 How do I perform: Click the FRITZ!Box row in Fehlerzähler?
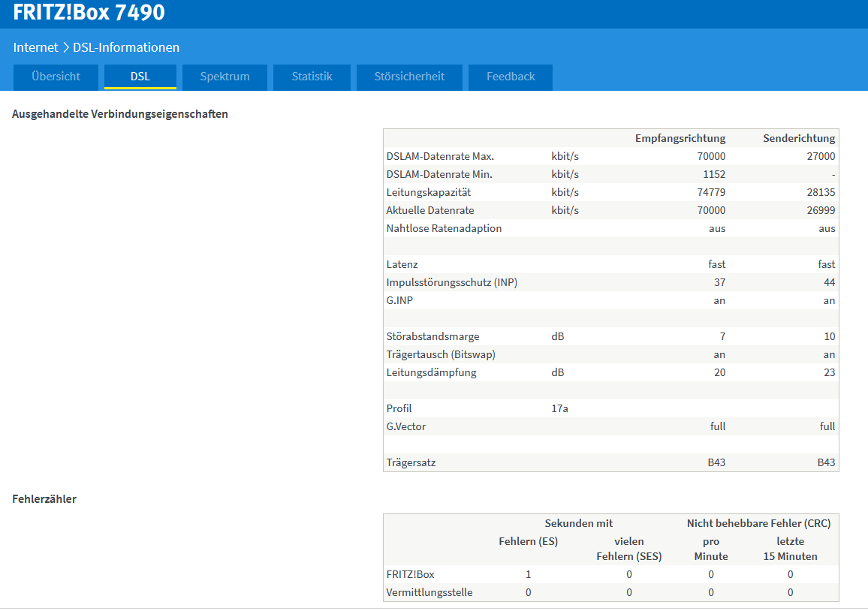pos(611,574)
